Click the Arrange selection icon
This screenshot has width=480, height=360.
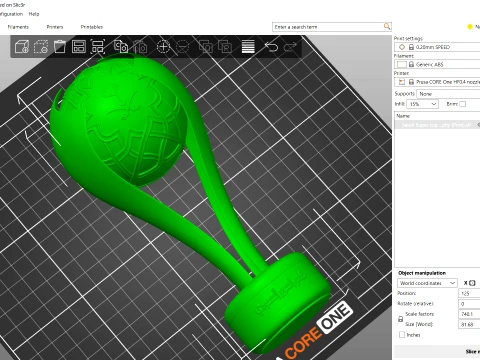pos(98,47)
